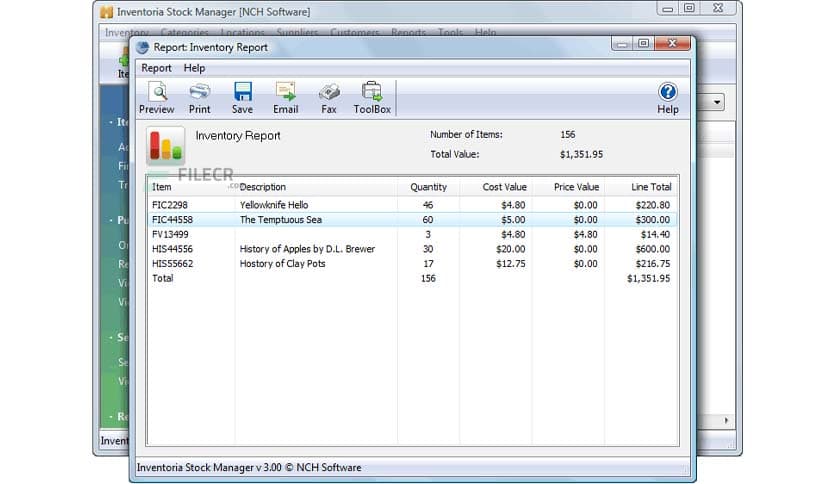836x484 pixels.
Task: Open the dropdown arrow in background window
Action: (718, 102)
